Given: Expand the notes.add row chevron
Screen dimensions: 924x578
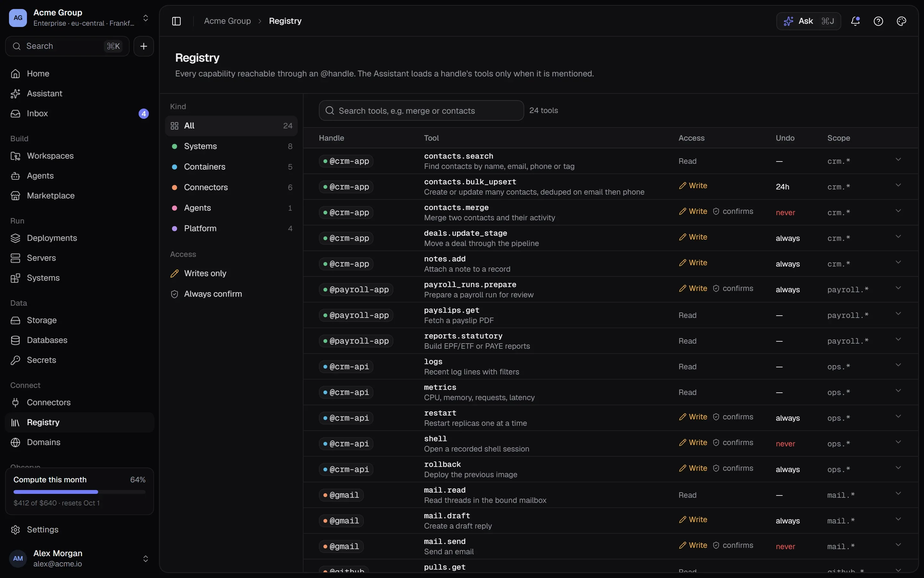Looking at the screenshot, I should tap(898, 262).
